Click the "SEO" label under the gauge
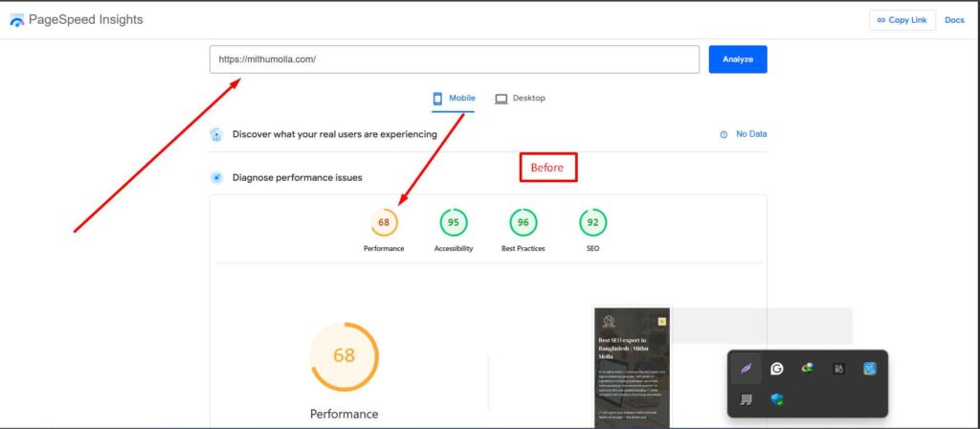 593,248
